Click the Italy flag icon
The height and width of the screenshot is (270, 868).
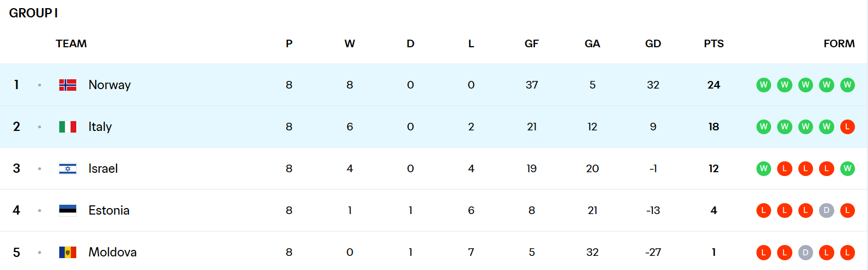[x=67, y=127]
